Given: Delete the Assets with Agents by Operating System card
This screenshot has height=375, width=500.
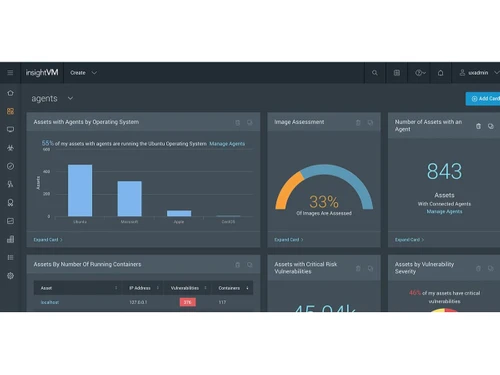Looking at the screenshot, I should [238, 122].
